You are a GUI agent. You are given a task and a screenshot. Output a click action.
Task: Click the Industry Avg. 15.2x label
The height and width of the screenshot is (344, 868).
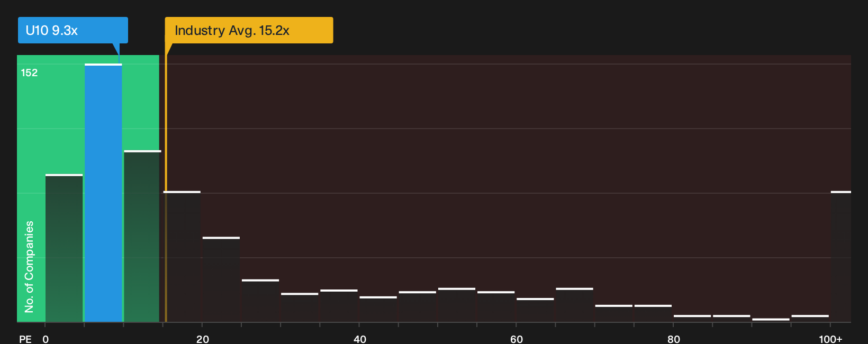click(x=249, y=30)
